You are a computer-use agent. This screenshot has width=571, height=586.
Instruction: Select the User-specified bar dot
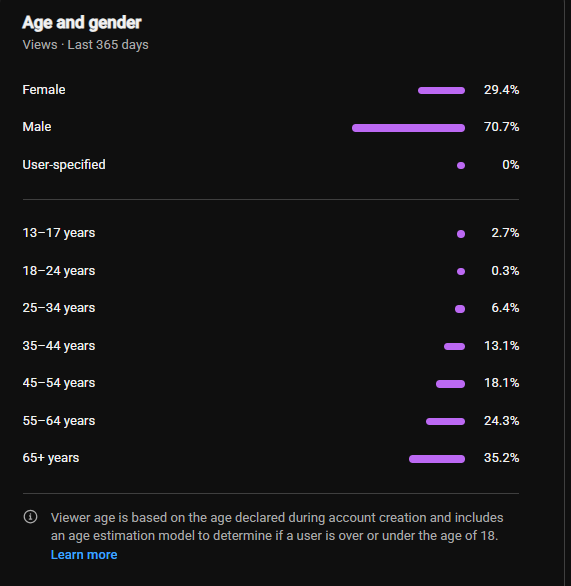point(461,166)
